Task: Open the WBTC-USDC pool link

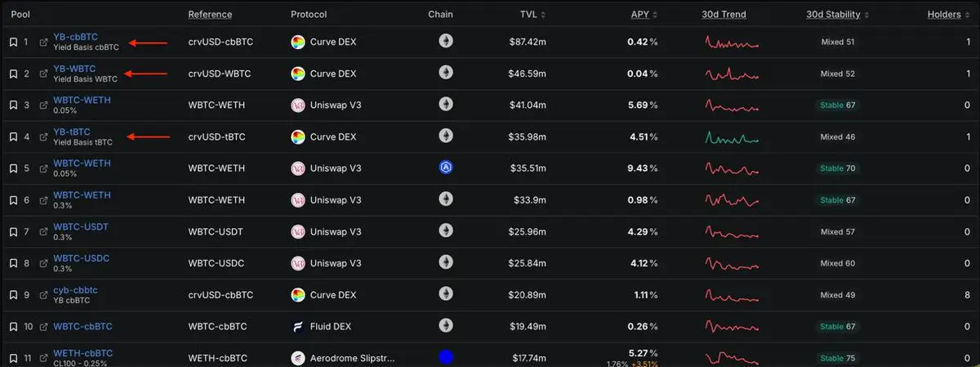Action: click(x=81, y=259)
